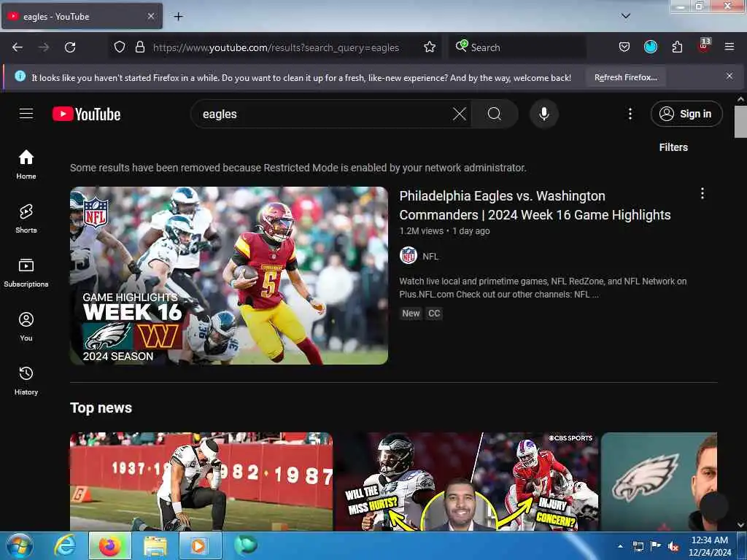Select the eagles - YouTube tab
The image size is (747, 560).
point(82,16)
